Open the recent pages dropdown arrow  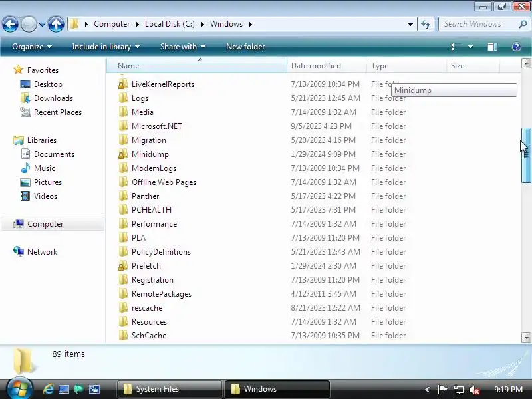point(42,25)
